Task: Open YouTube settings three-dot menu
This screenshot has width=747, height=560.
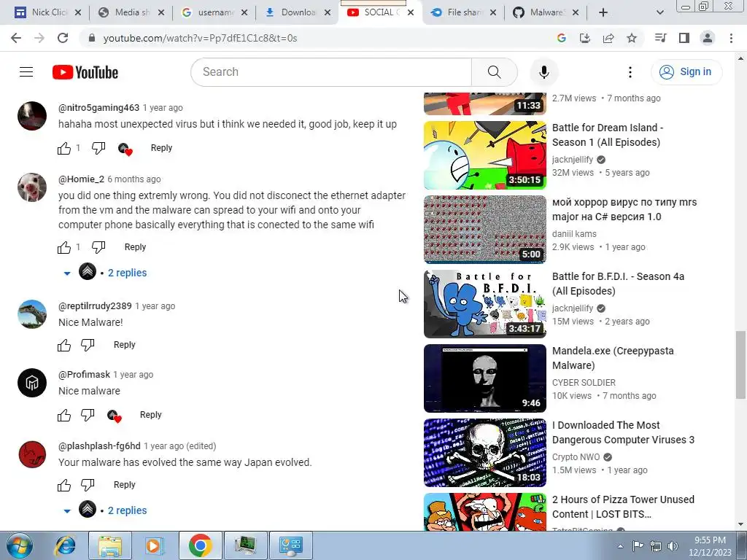Action: [x=630, y=72]
